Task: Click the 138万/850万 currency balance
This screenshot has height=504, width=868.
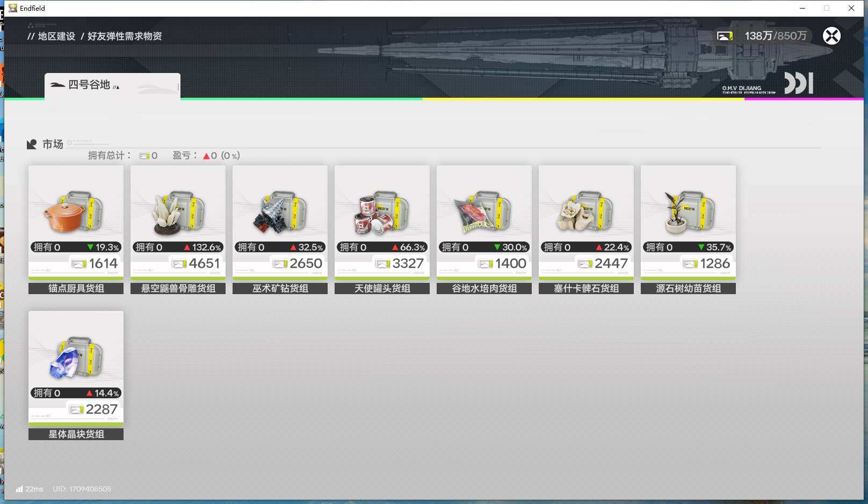Action: (x=775, y=36)
